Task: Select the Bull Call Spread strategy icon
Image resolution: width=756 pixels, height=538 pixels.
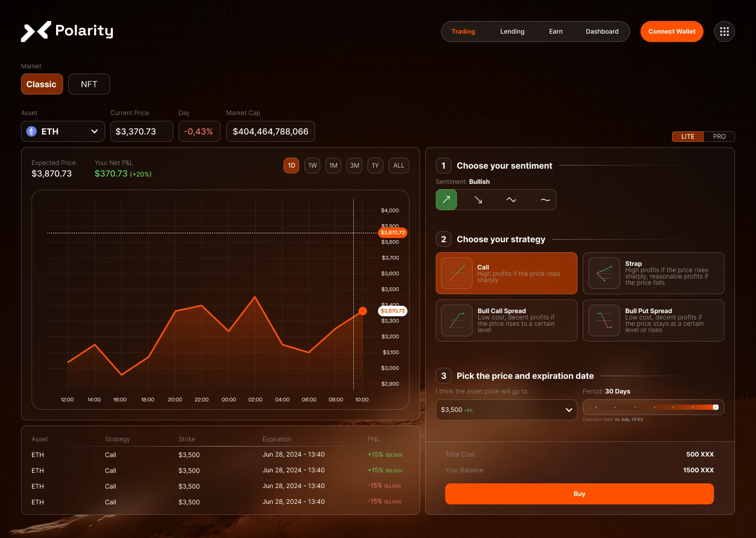Action: 457,320
